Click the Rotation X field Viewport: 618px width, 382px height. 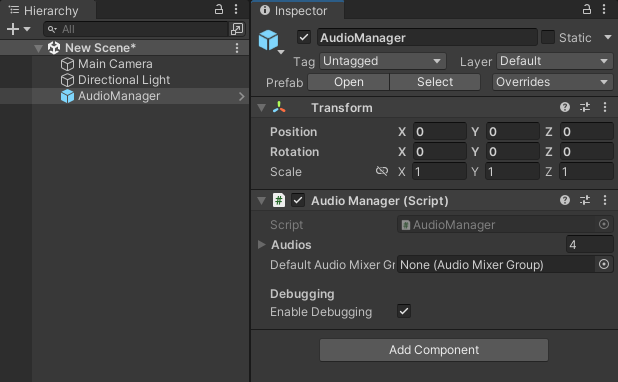coord(439,152)
